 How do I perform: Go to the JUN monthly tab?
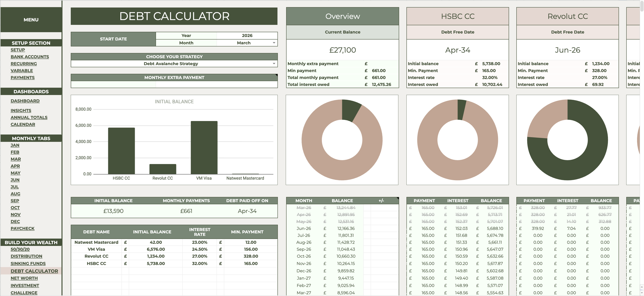tap(15, 180)
